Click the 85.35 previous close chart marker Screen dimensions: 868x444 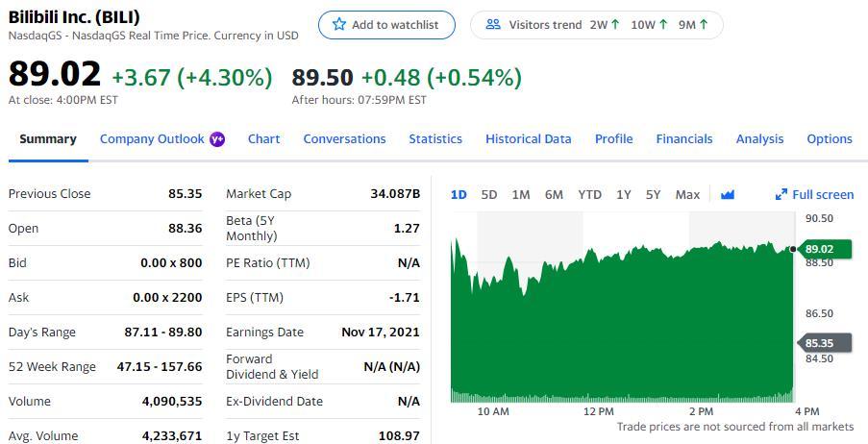[824, 343]
